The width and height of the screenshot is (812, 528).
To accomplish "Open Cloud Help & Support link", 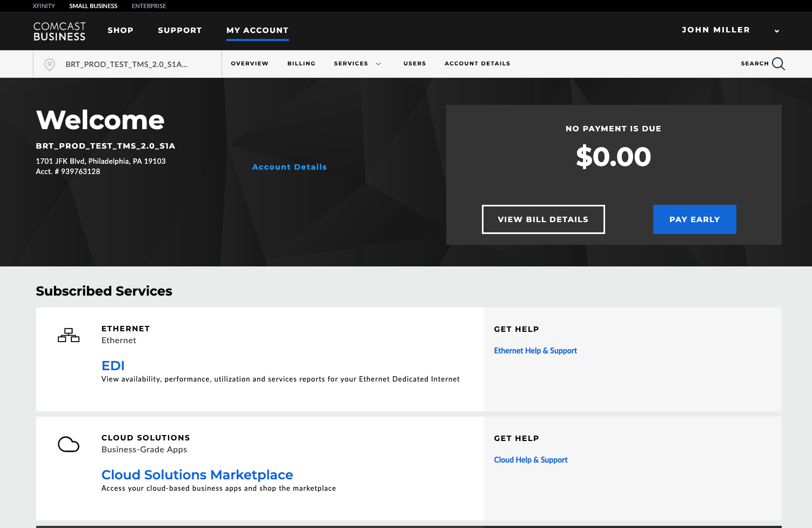I will (531, 460).
